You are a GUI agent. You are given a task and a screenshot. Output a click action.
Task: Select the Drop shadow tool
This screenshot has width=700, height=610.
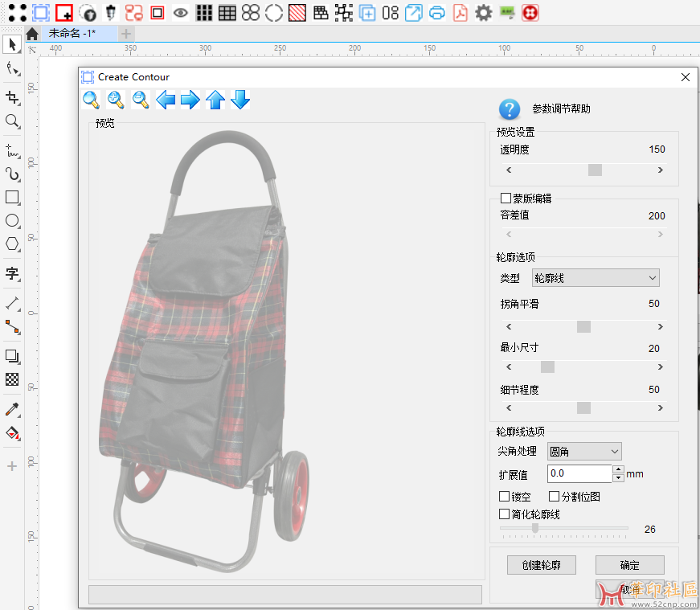click(x=12, y=356)
